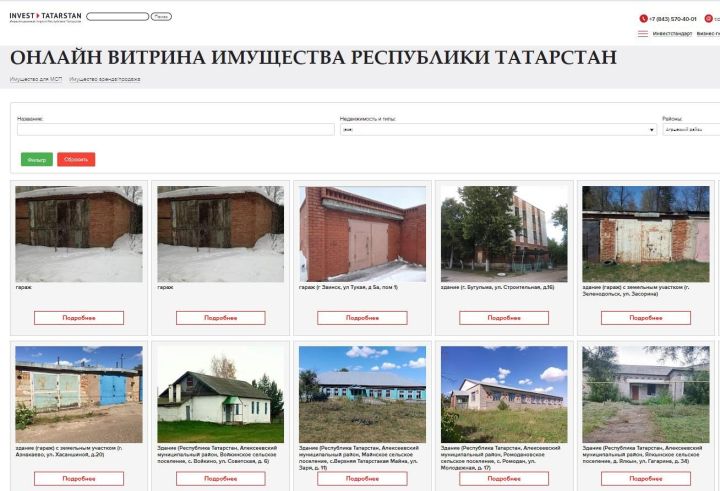Click Подробнее for Верхняя Татарская Майна building
Screen dimensions: 720x491
[x=362, y=479]
